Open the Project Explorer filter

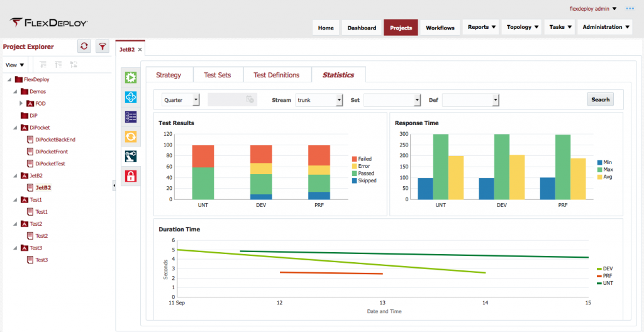point(103,47)
